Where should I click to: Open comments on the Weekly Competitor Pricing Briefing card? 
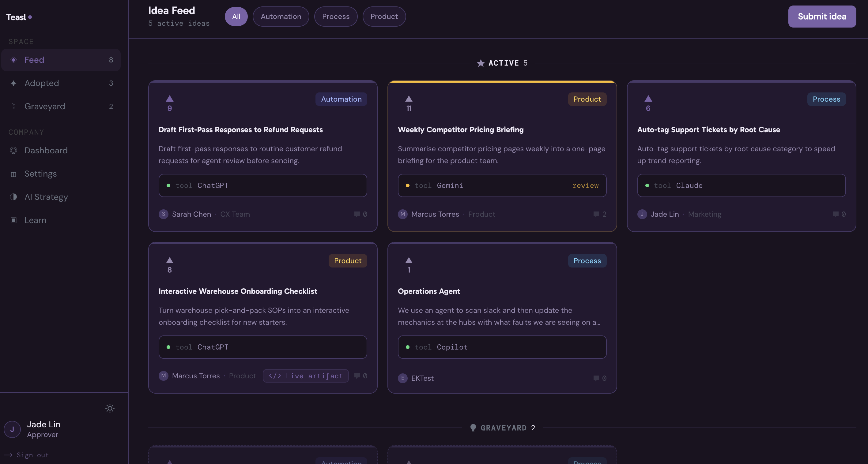(600, 214)
